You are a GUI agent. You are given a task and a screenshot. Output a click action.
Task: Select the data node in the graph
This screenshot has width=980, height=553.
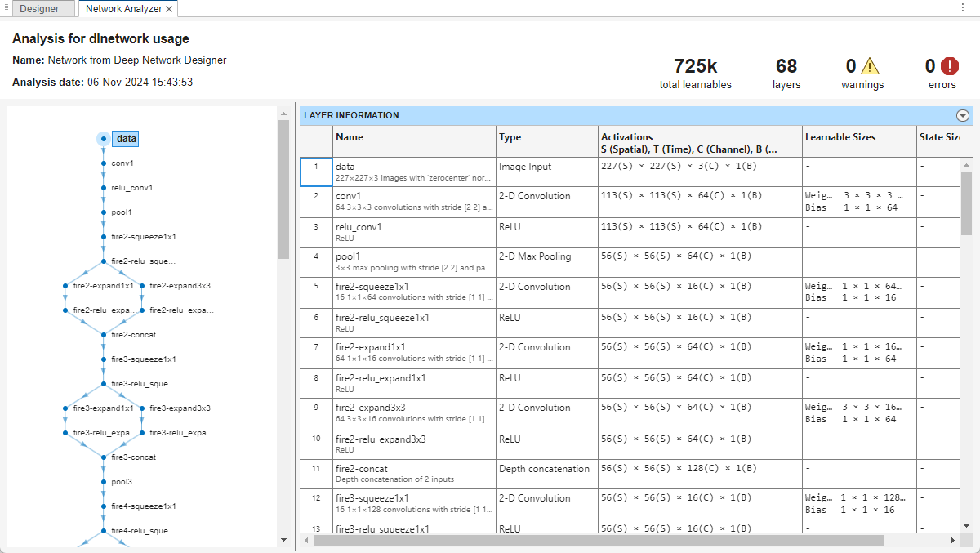[x=126, y=139]
